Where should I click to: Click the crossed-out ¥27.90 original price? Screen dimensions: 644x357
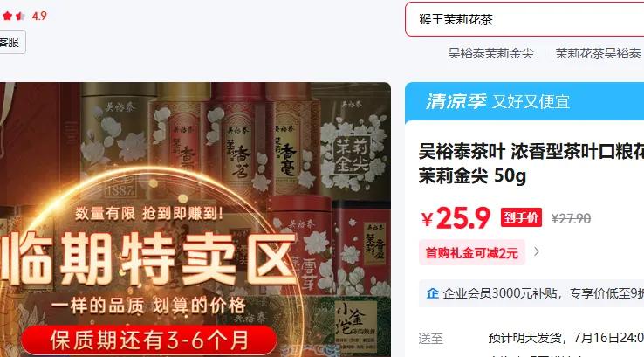pyautogui.click(x=571, y=218)
